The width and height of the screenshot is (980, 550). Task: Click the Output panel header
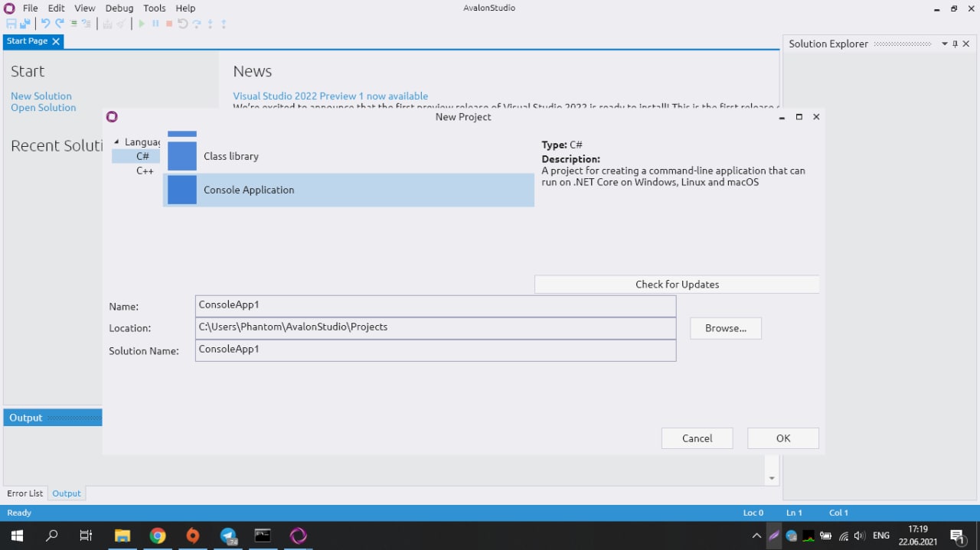point(53,418)
